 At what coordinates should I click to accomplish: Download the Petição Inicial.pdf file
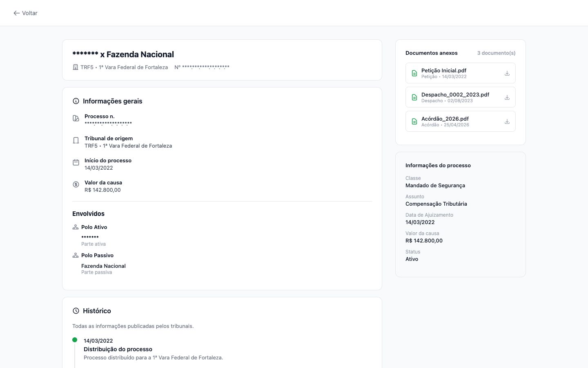tap(507, 73)
